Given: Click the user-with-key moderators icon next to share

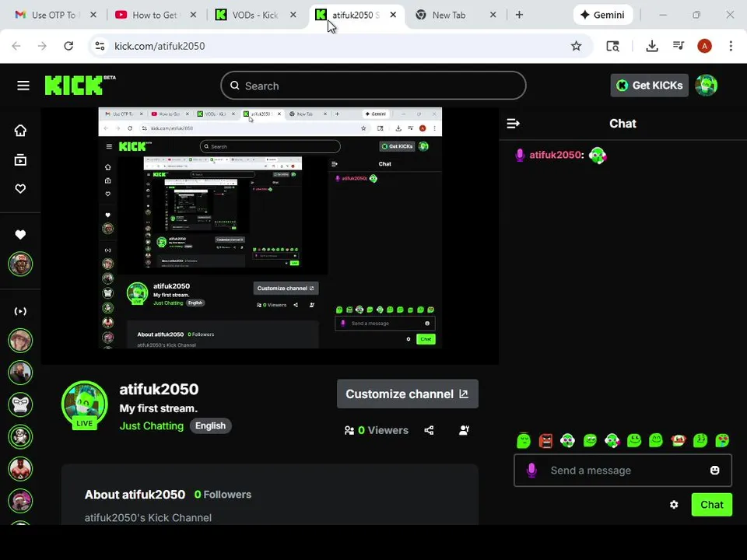Looking at the screenshot, I should pos(464,430).
